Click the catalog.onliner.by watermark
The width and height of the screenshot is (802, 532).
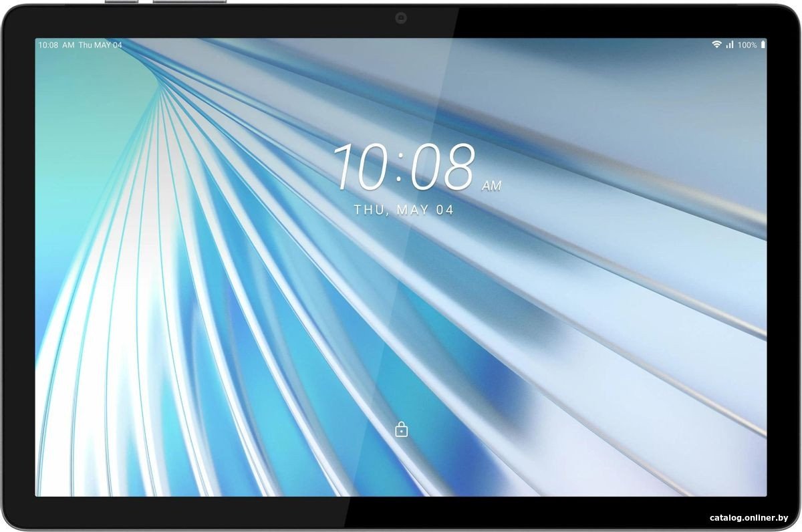coord(749,518)
